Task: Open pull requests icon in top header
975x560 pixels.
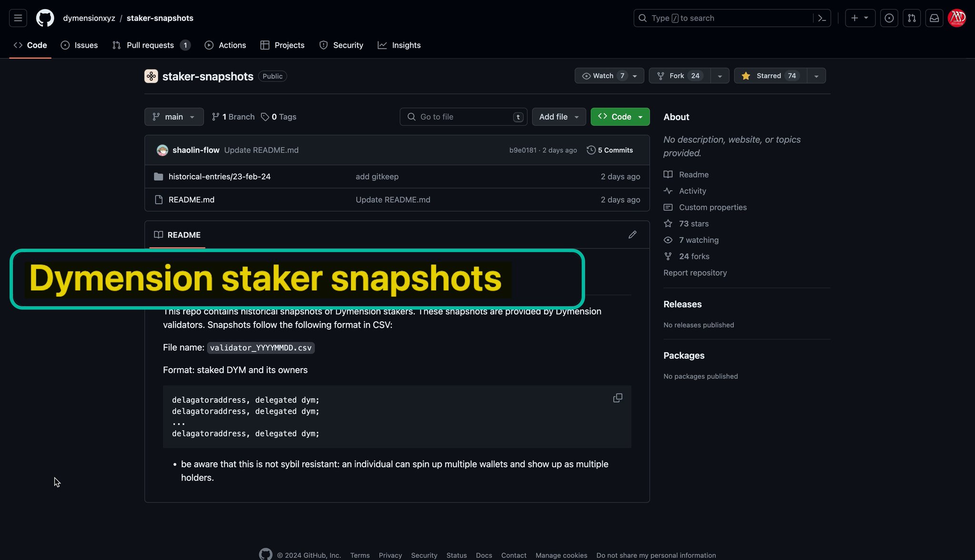Action: pyautogui.click(x=912, y=18)
